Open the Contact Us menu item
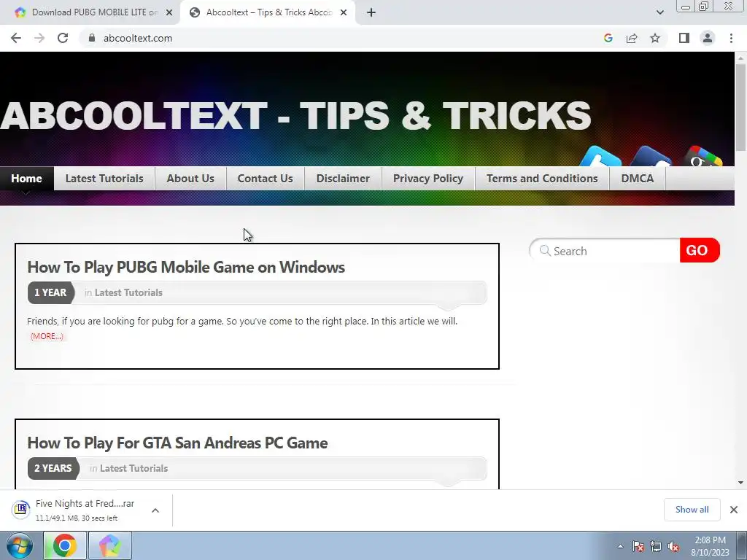Image resolution: width=747 pixels, height=560 pixels. [266, 179]
